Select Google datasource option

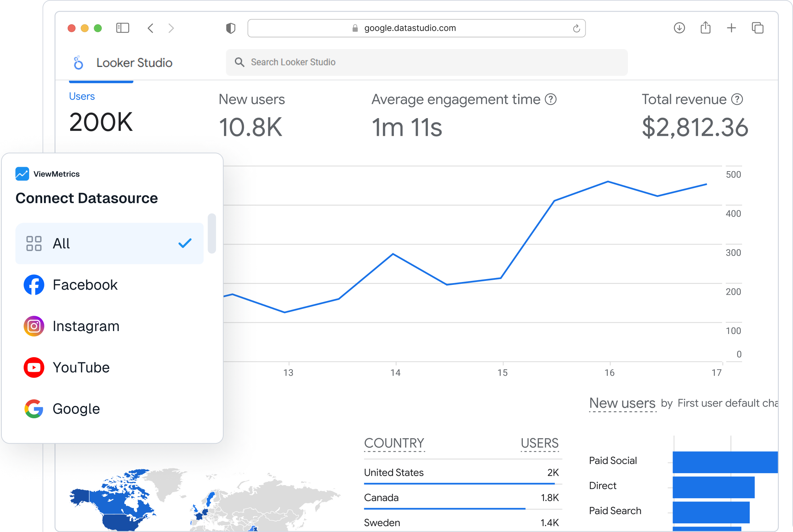tap(76, 409)
